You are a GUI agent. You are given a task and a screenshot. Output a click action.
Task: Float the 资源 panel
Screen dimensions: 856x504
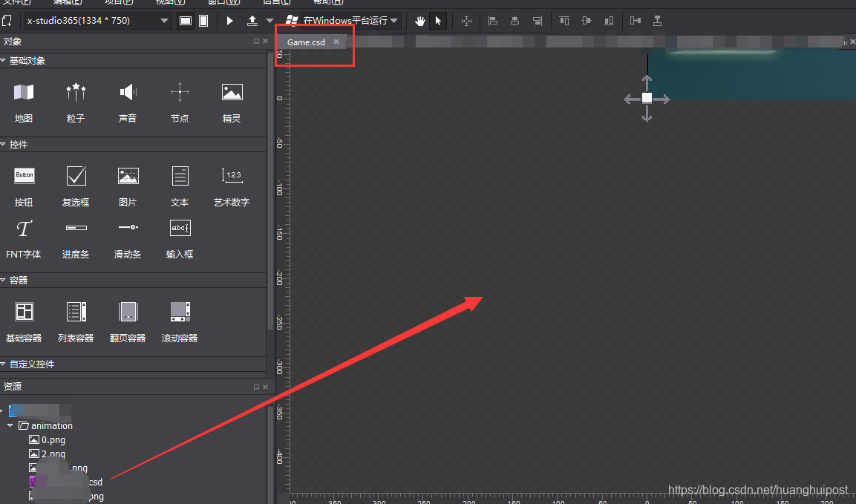pyautogui.click(x=256, y=387)
